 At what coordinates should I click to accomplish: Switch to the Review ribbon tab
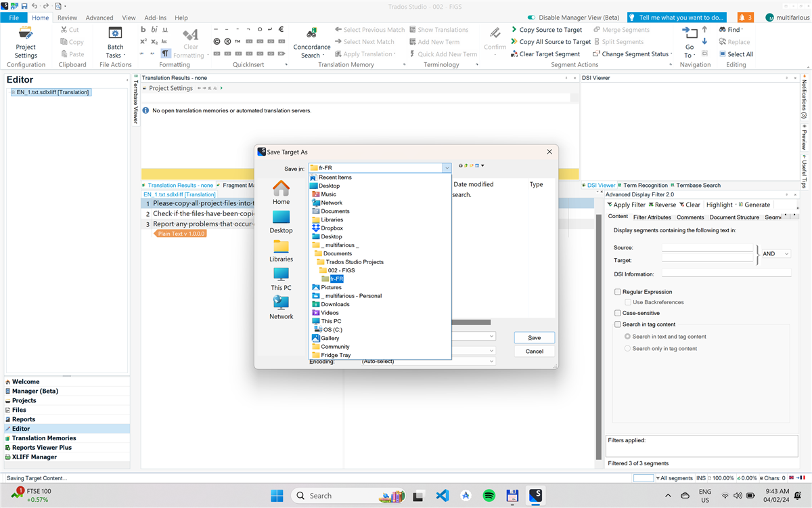coord(67,18)
